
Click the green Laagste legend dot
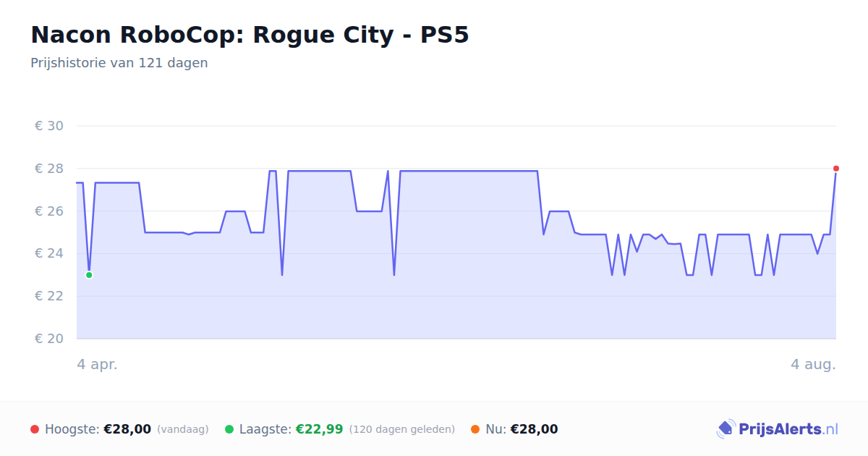click(x=229, y=429)
